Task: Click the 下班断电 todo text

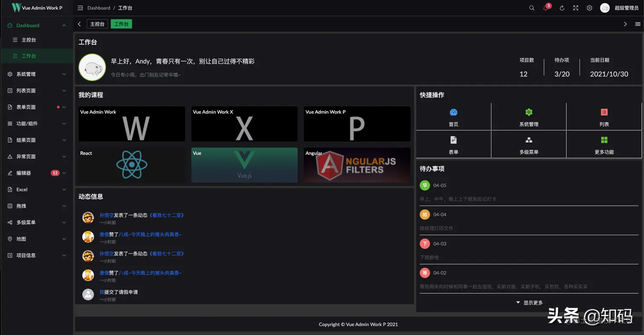Action: (429, 257)
